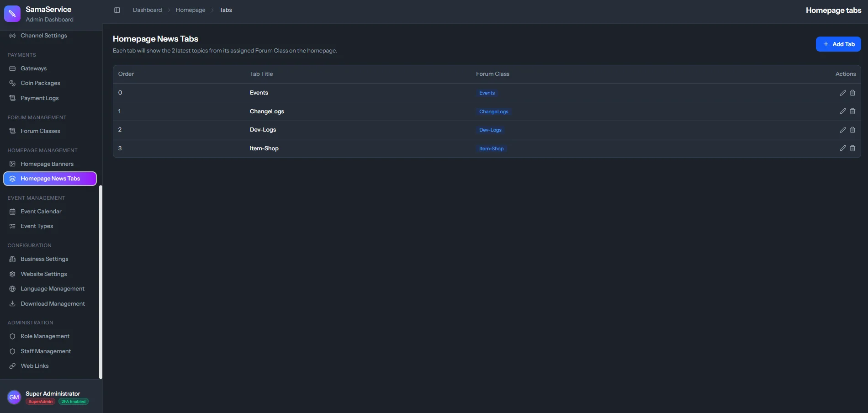The width and height of the screenshot is (868, 413).
Task: Click the Event Types list icon
Action: pos(12,226)
